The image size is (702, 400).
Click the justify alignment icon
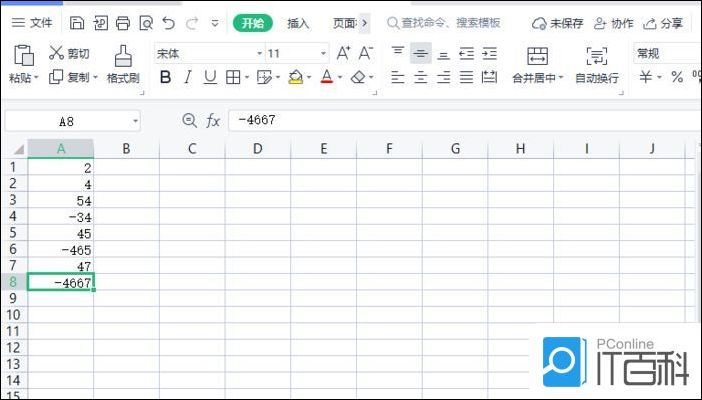pos(467,77)
